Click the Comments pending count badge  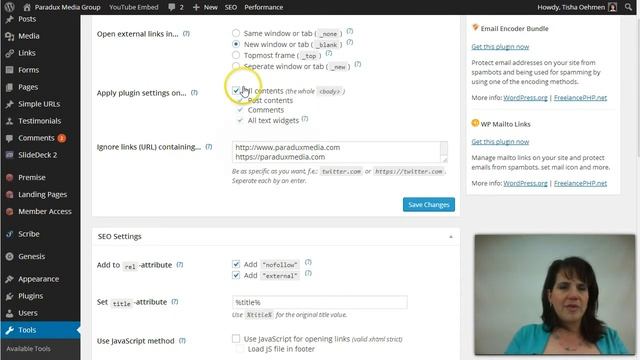coord(62,138)
